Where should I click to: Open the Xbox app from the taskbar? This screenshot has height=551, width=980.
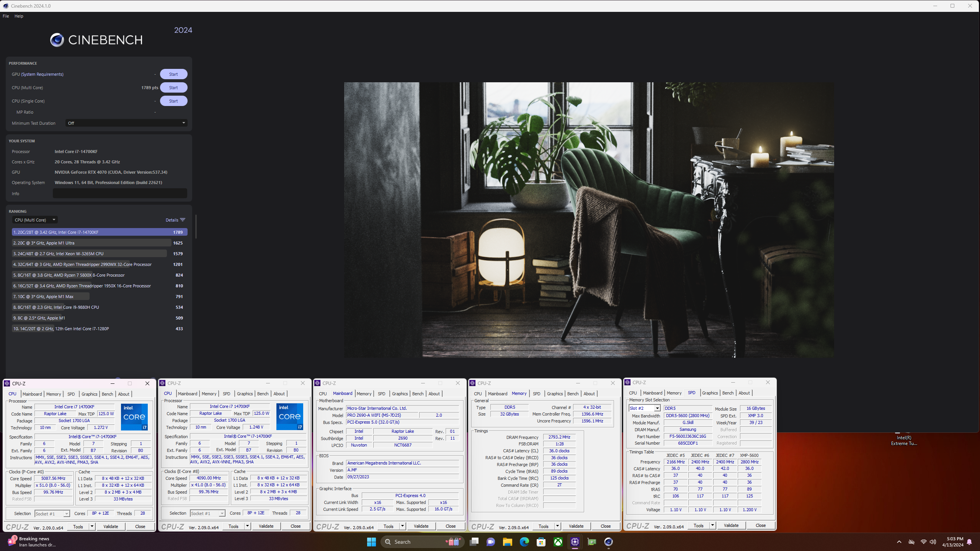(558, 542)
